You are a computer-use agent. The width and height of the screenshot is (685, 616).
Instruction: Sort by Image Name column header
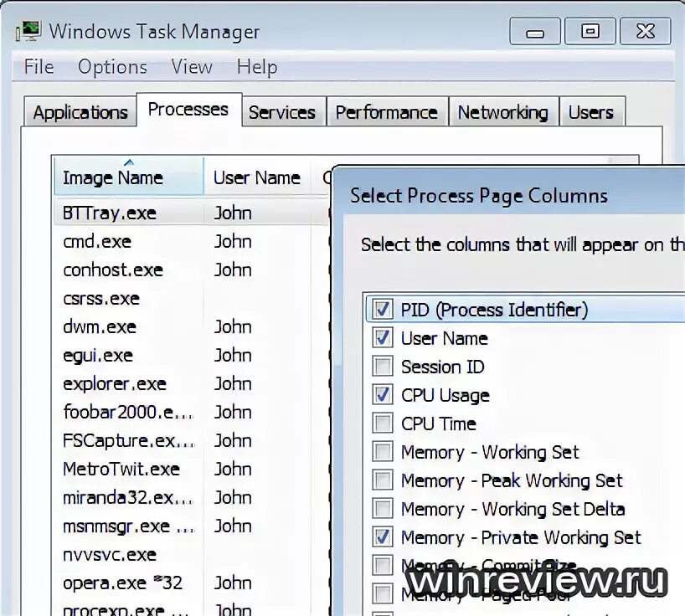click(129, 177)
